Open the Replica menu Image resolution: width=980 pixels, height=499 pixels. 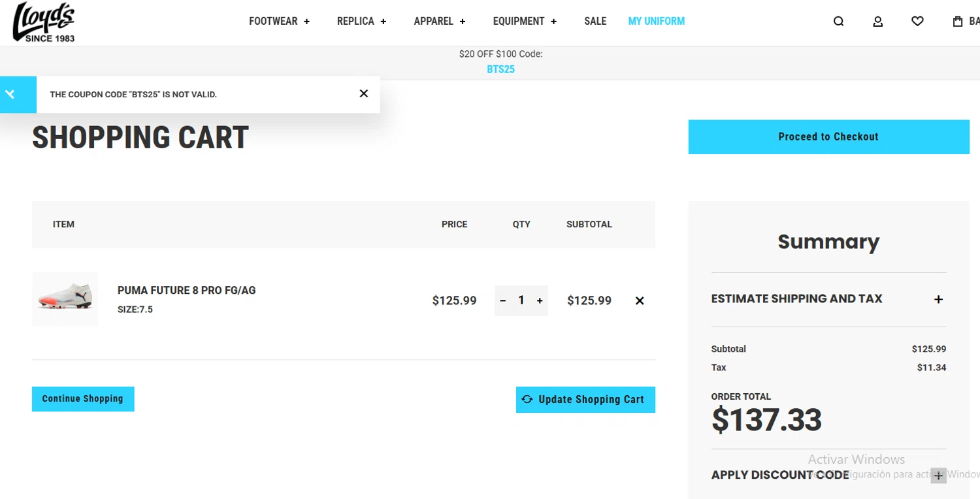pyautogui.click(x=362, y=22)
